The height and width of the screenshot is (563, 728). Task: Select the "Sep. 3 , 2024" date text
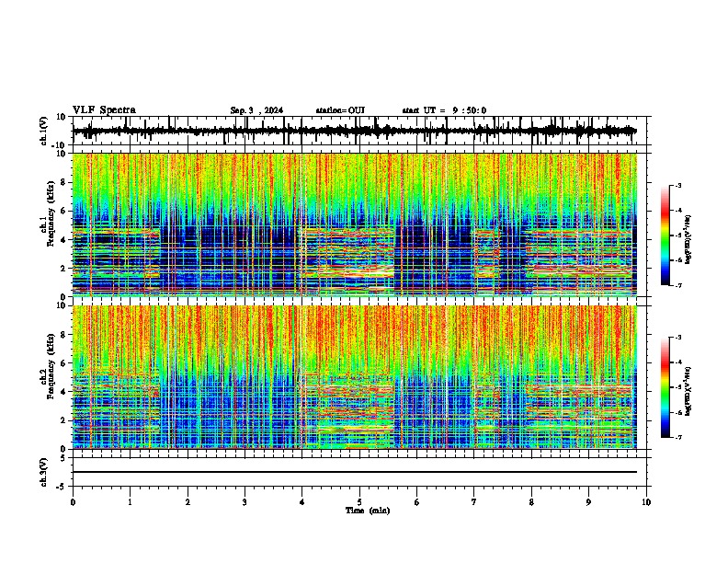coord(256,110)
